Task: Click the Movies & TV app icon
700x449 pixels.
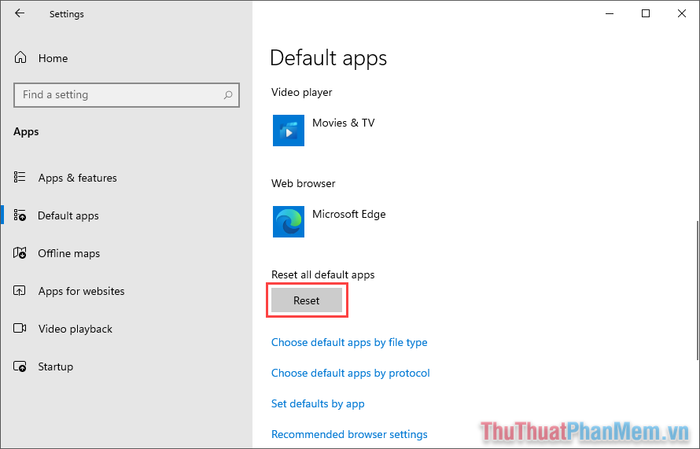Action: click(x=288, y=130)
